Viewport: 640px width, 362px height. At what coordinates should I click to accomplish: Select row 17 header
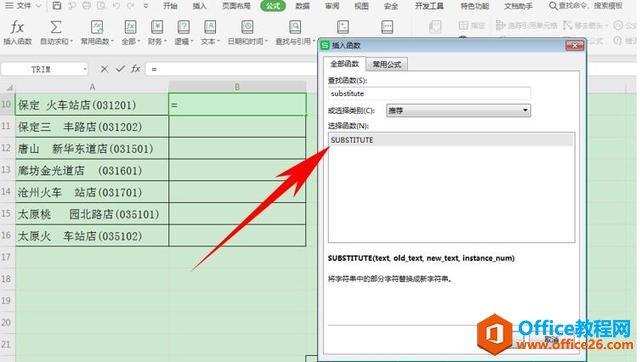coord(7,257)
